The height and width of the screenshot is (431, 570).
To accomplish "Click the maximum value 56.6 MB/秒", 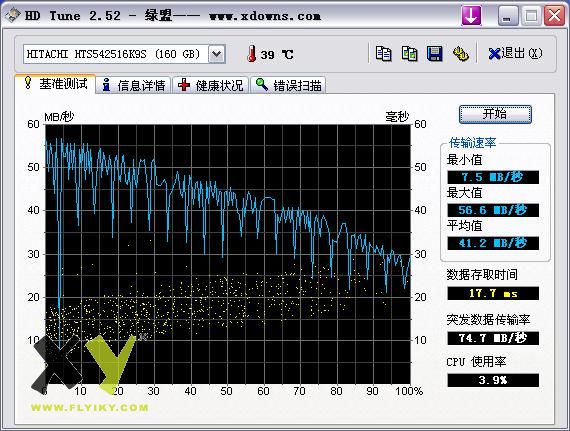I will point(493,210).
